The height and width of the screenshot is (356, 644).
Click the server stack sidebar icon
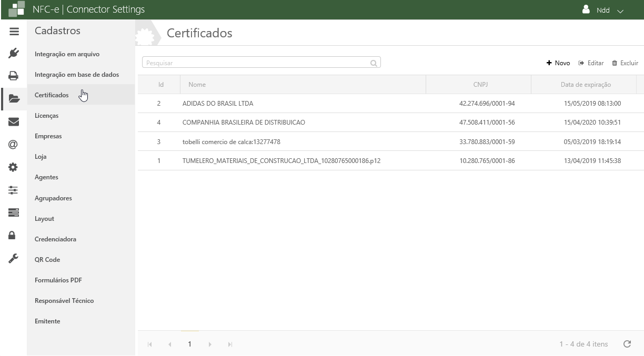point(14,212)
